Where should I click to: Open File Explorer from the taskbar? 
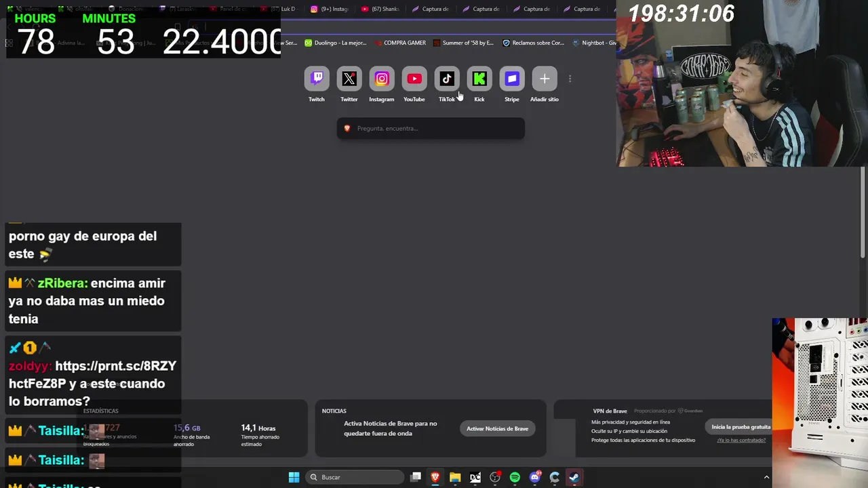[x=455, y=477]
